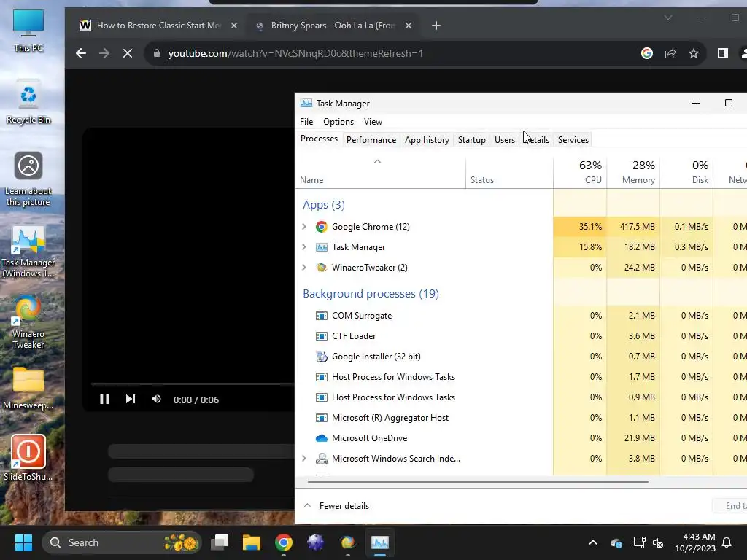Select the Minesweeper folder on desktop

(x=28, y=388)
